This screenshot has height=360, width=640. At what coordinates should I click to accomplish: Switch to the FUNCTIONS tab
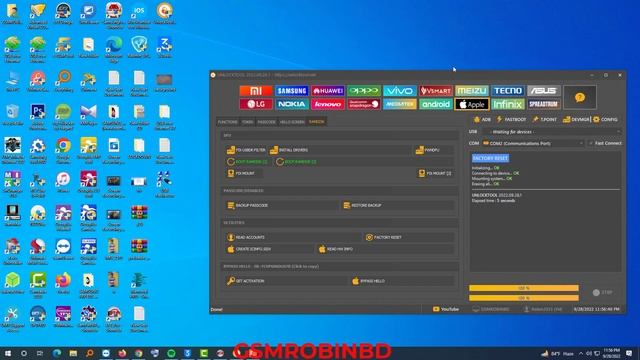227,122
